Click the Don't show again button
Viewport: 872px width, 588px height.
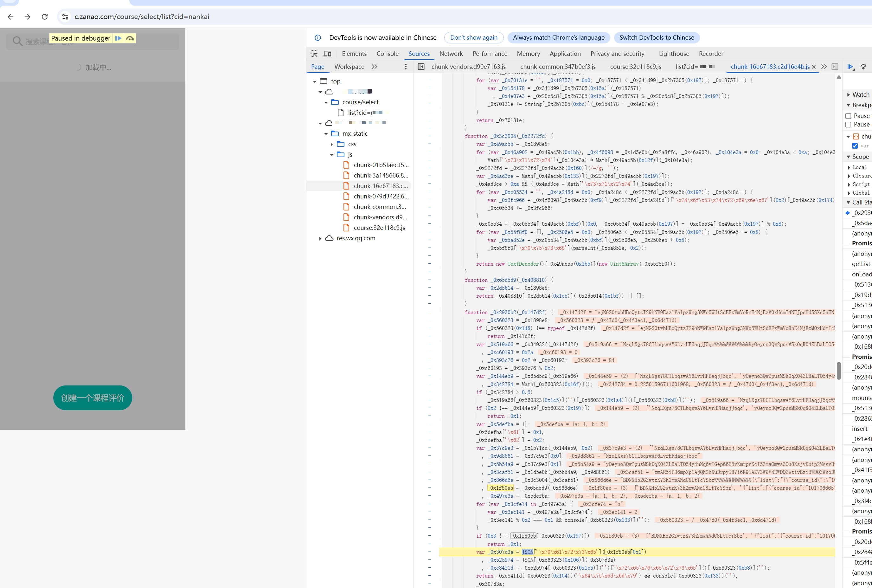click(473, 37)
